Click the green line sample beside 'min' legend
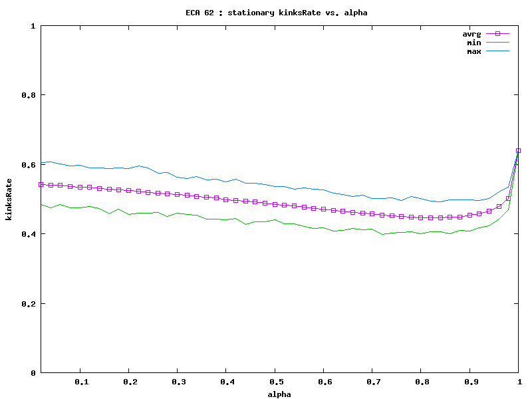Image resolution: width=532 pixels, height=399 pixels. tap(497, 43)
